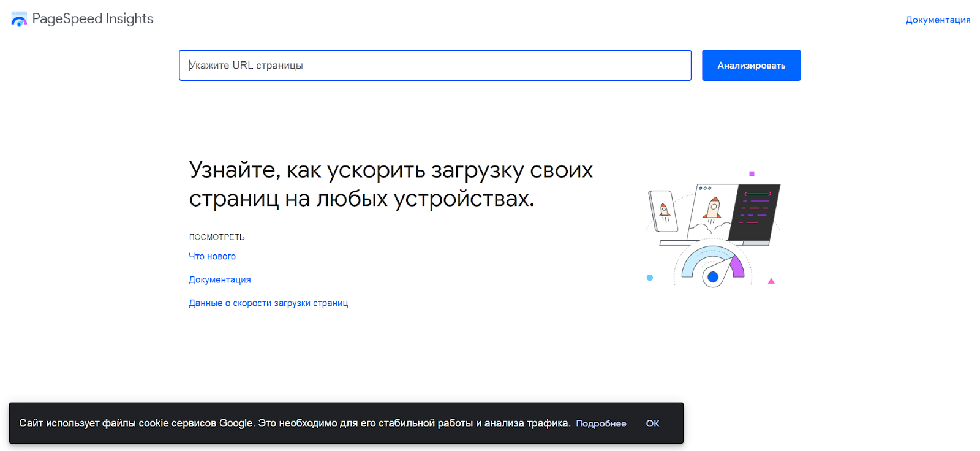Screen dimensions: 980x451
Task: Open the 'Что нового' link
Action: click(212, 256)
